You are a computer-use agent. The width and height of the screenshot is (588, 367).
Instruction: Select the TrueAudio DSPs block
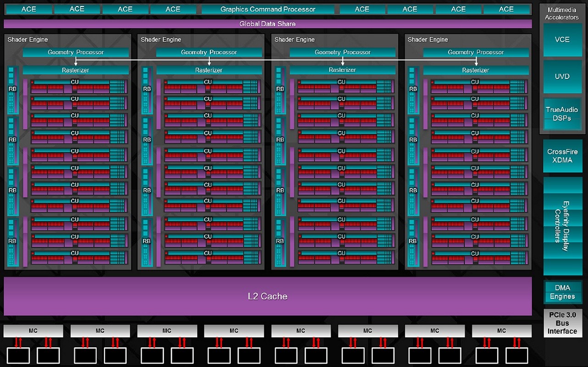click(562, 114)
